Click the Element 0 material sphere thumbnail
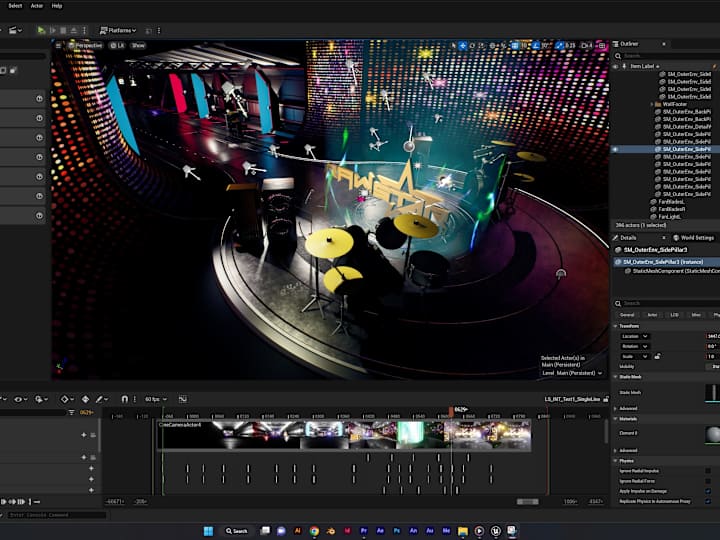 [x=713, y=434]
